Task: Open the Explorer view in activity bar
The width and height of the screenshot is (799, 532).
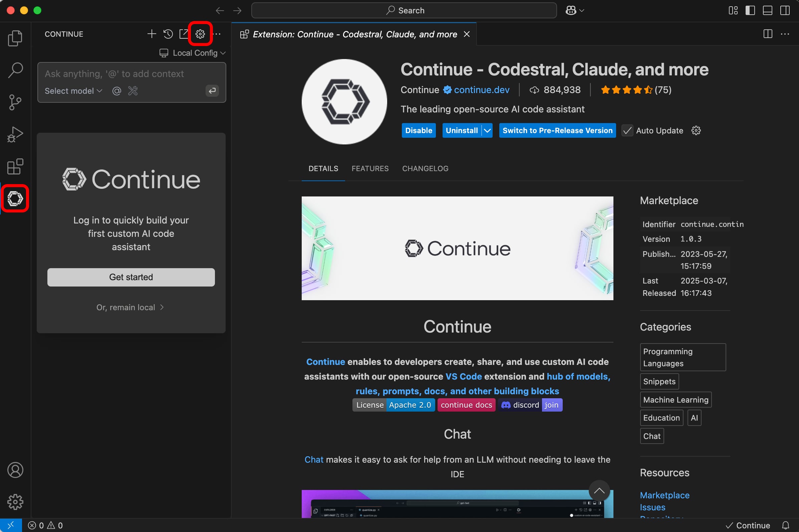Action: (15, 38)
